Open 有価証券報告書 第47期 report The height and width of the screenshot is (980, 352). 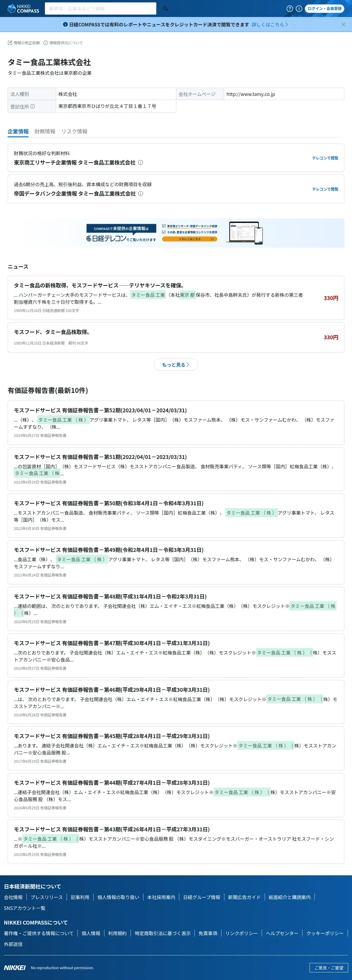[112, 643]
